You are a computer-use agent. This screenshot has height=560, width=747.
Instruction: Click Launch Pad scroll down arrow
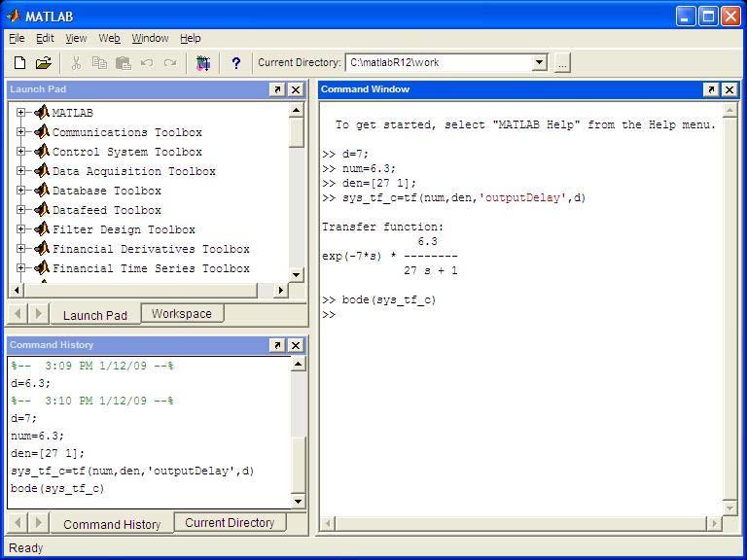296,275
